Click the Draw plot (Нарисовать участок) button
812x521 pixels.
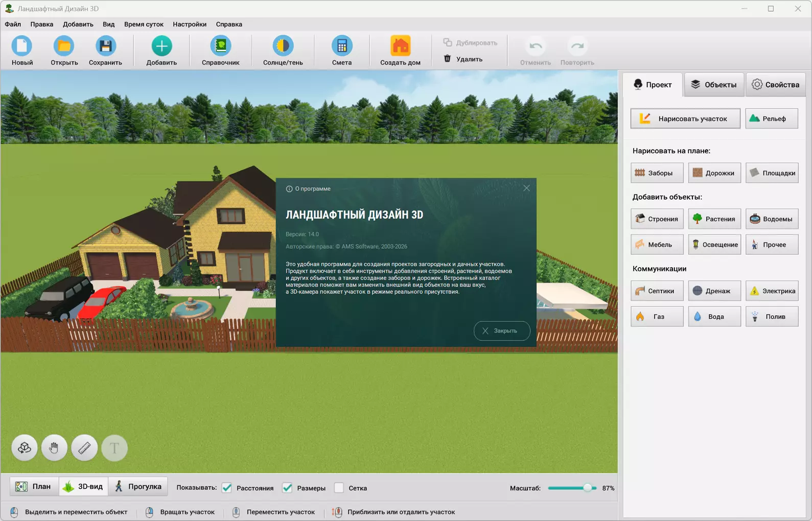(685, 119)
